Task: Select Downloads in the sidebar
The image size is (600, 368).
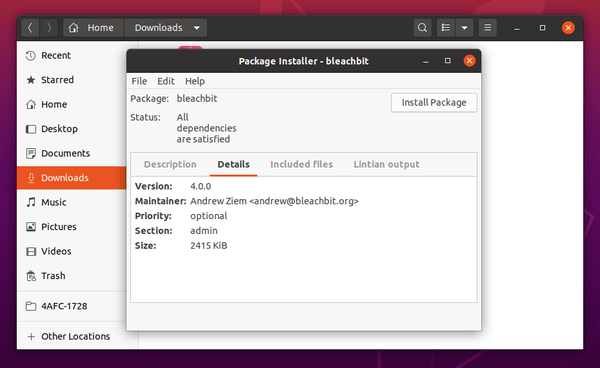Action: tap(72, 178)
